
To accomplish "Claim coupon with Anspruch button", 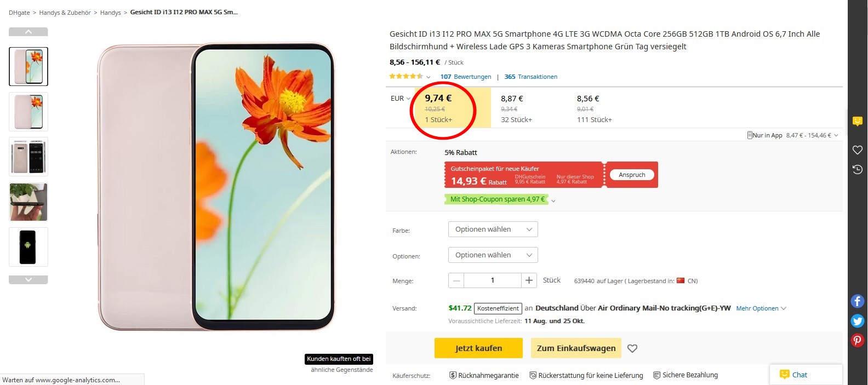I will click(x=632, y=175).
